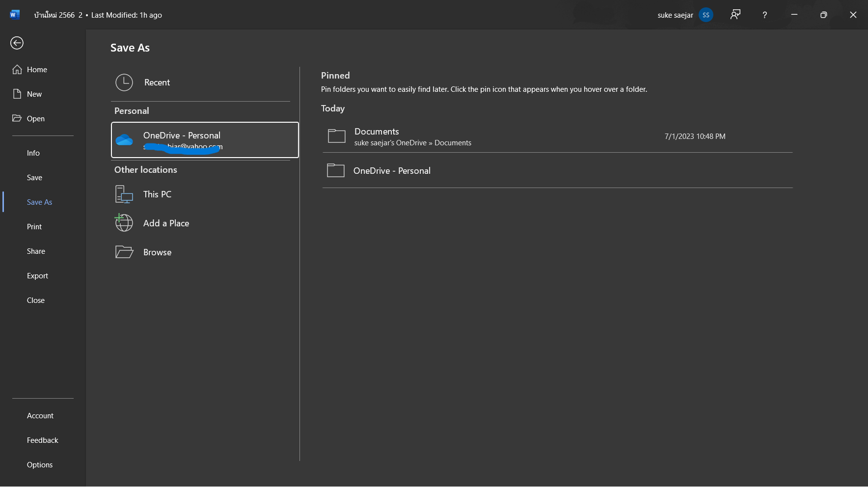Click the Open label in sidebar
The height and width of the screenshot is (487, 868).
[36, 119]
